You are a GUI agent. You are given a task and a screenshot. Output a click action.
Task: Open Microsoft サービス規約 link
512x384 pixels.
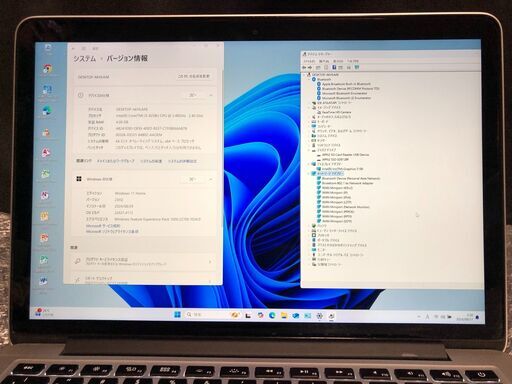103,226
